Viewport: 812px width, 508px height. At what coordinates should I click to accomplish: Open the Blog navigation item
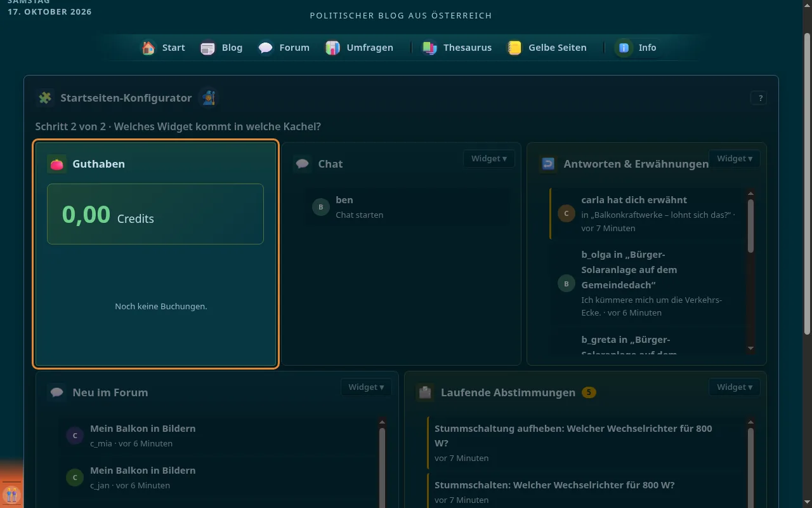pos(222,48)
